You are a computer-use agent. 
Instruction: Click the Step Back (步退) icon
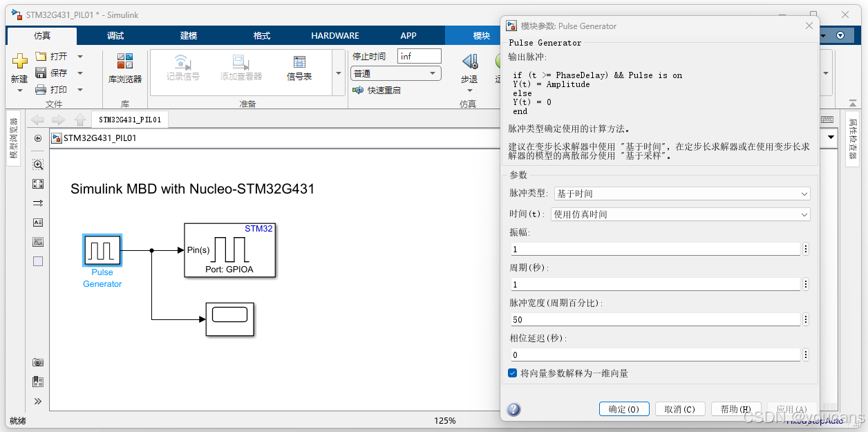pyautogui.click(x=470, y=62)
